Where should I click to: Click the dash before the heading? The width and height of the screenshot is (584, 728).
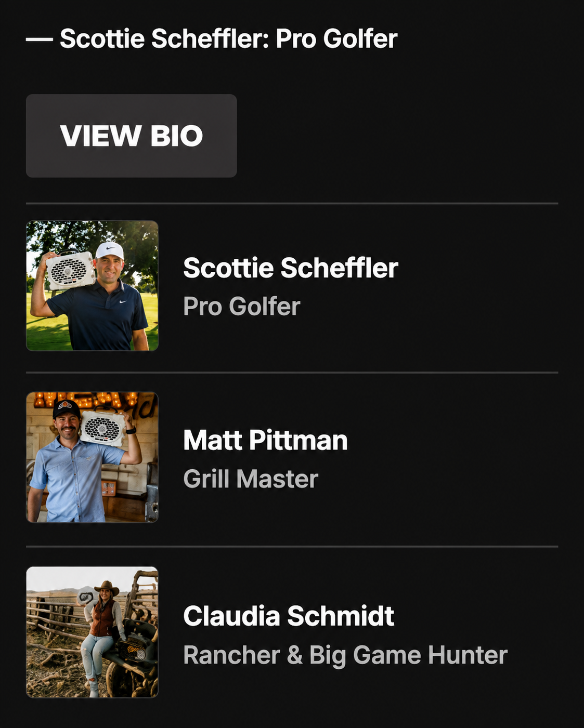tap(40, 39)
